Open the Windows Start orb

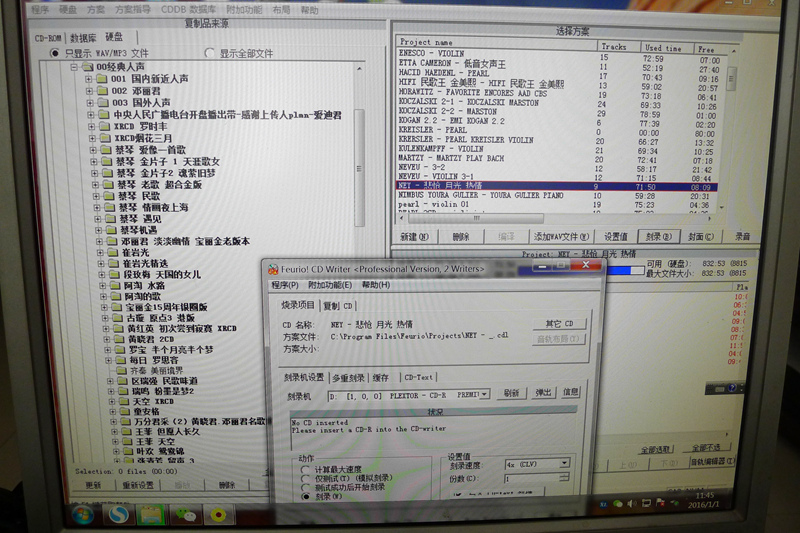(83, 515)
